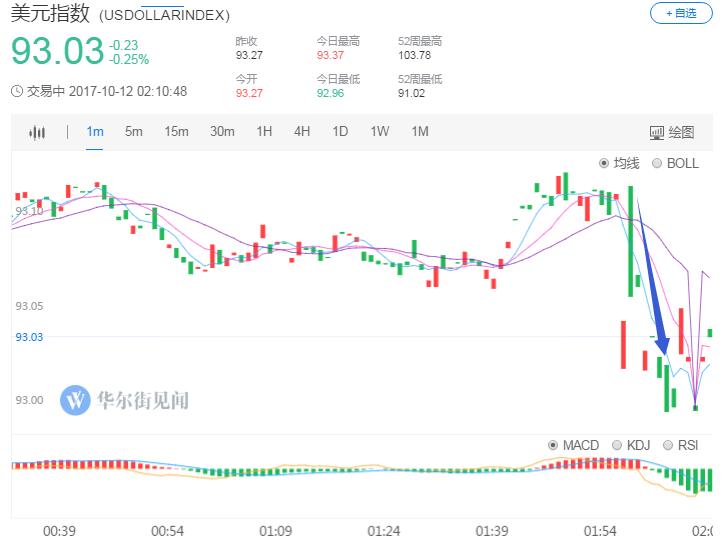This screenshot has height=542, width=727.
Task: Click the 美元指数 title
Action: point(50,13)
